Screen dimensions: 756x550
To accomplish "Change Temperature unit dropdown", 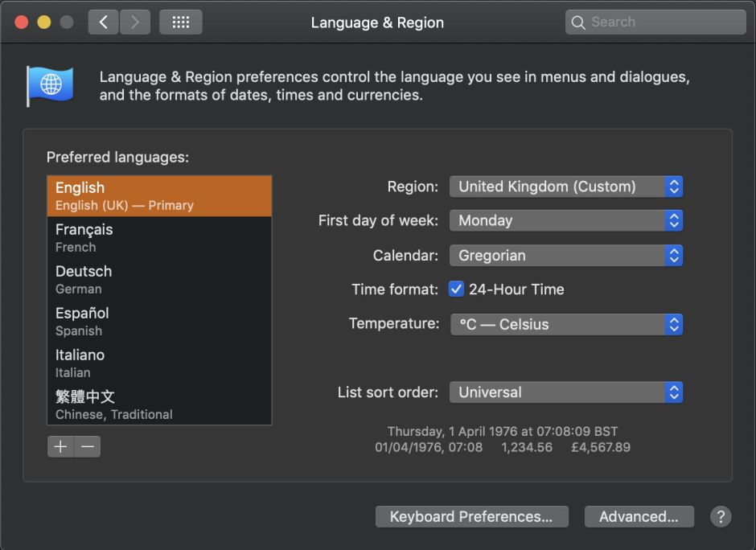I will 565,325.
